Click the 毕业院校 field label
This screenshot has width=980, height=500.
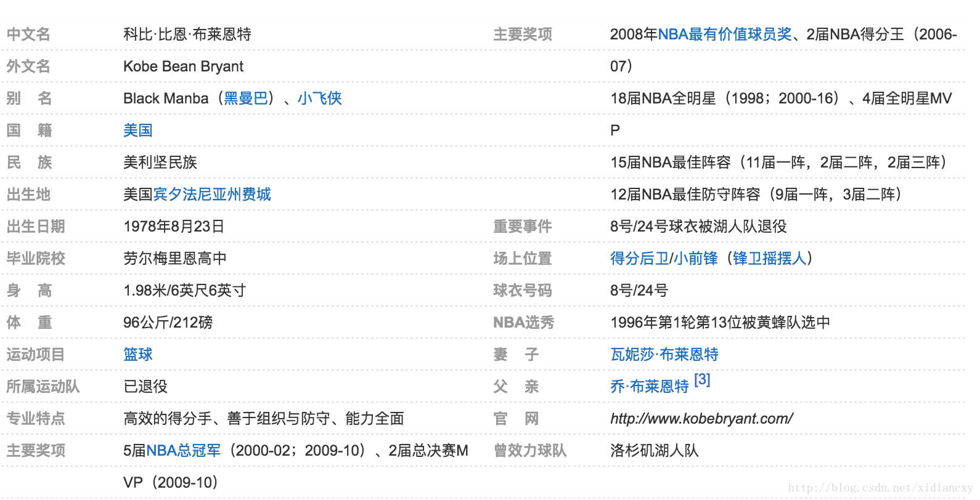[36, 259]
